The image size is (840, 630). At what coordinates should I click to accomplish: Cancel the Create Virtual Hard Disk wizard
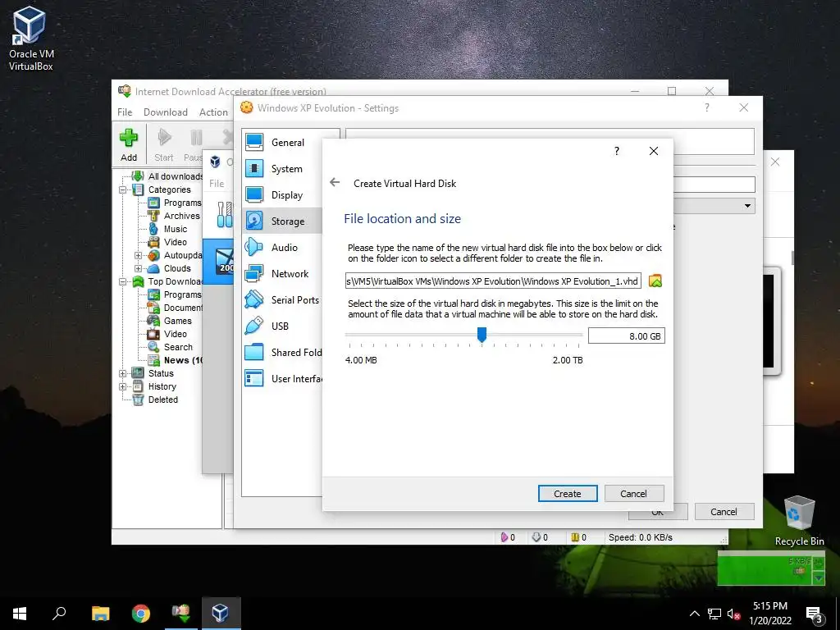click(634, 493)
